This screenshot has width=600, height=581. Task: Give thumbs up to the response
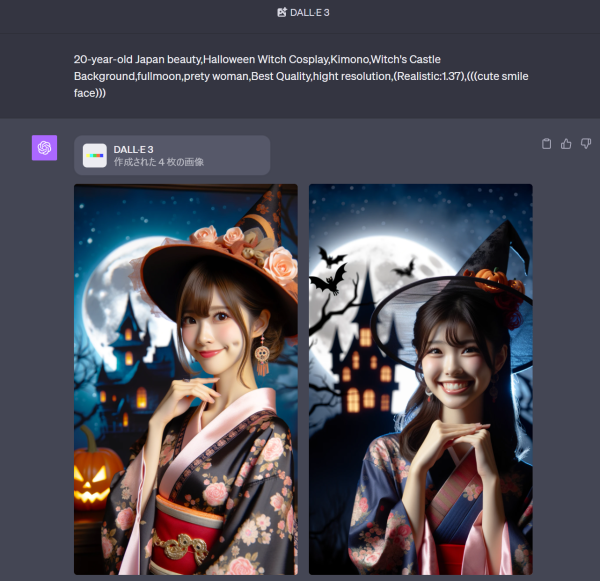[566, 144]
